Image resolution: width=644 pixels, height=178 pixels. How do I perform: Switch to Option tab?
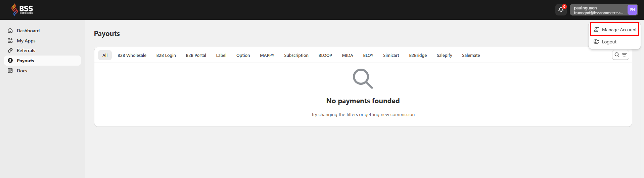point(243,55)
